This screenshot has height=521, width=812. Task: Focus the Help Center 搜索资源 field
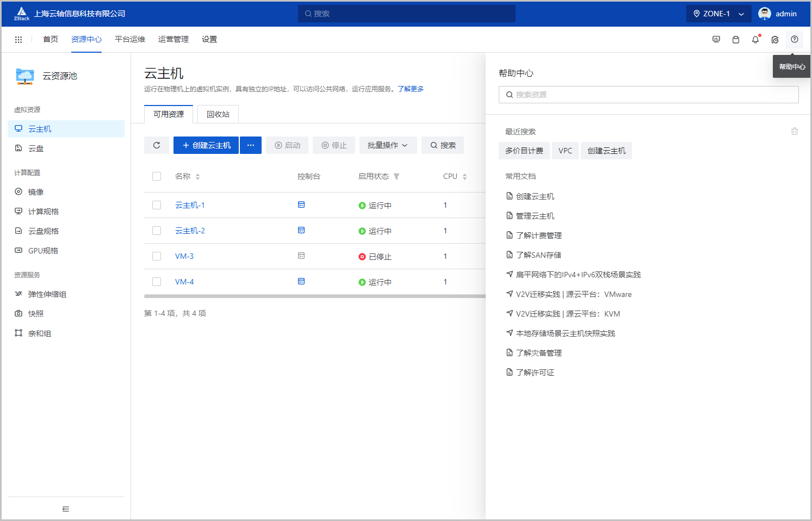pos(648,95)
